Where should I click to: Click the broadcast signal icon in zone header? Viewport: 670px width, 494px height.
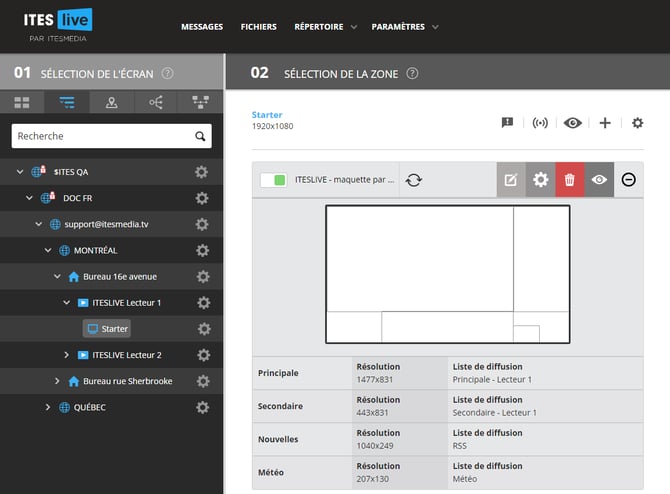[x=540, y=123]
